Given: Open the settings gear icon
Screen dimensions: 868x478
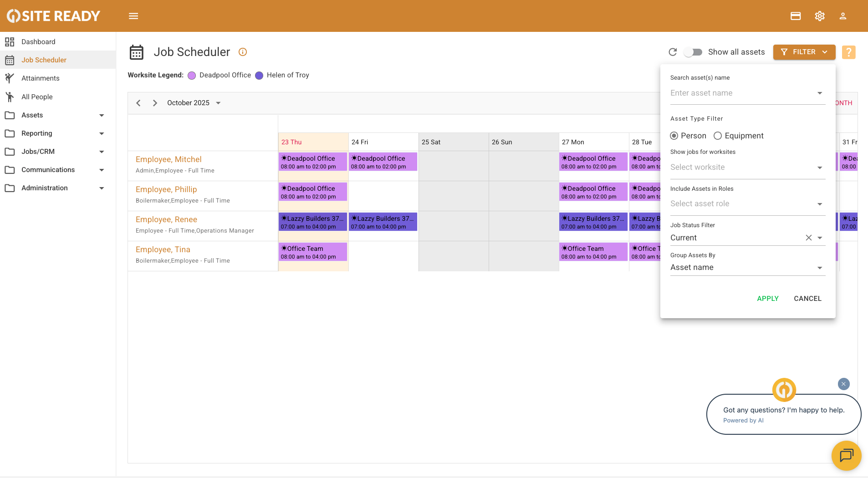Looking at the screenshot, I should 820,16.
